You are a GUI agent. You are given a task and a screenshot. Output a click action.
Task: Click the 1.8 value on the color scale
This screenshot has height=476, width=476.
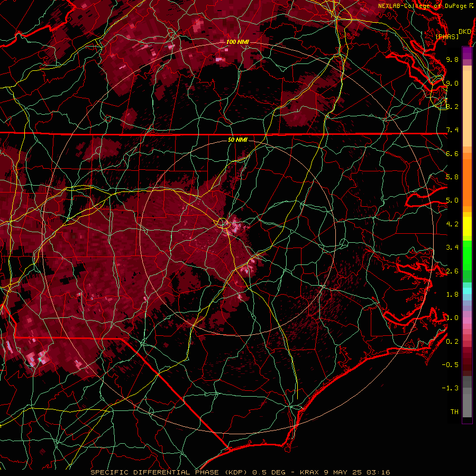[x=452, y=295]
